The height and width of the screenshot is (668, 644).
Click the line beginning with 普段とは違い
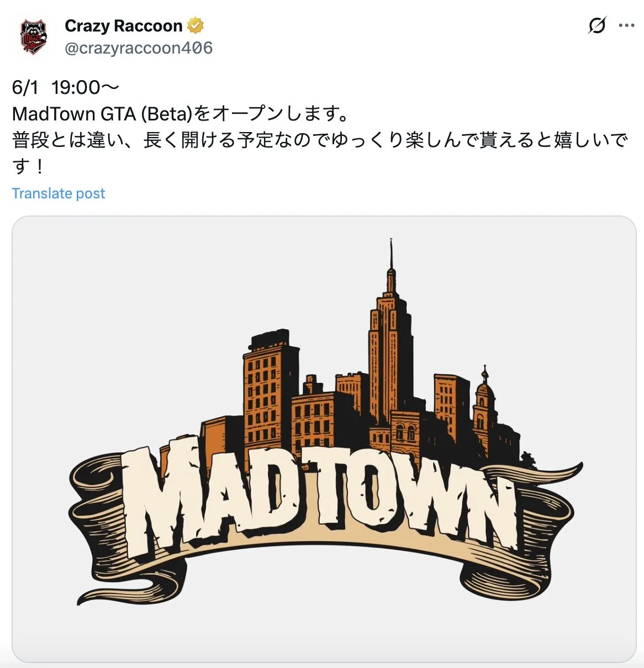pyautogui.click(x=319, y=140)
